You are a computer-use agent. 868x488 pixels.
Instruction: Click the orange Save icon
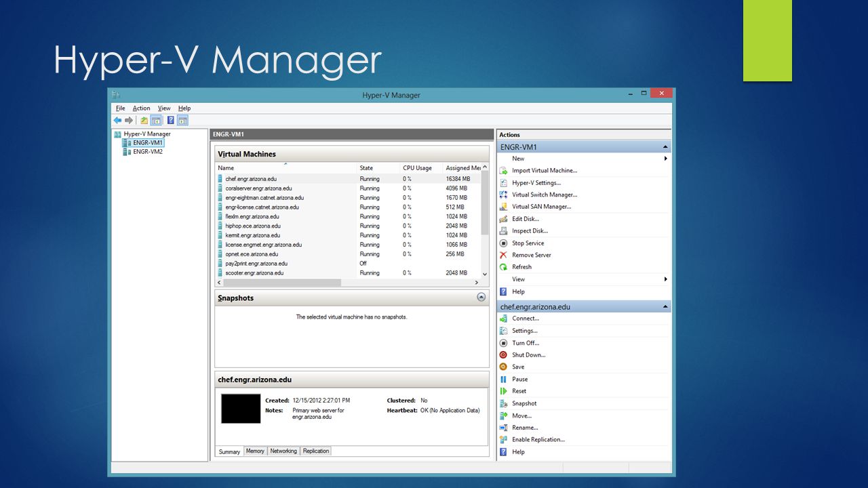(x=503, y=367)
